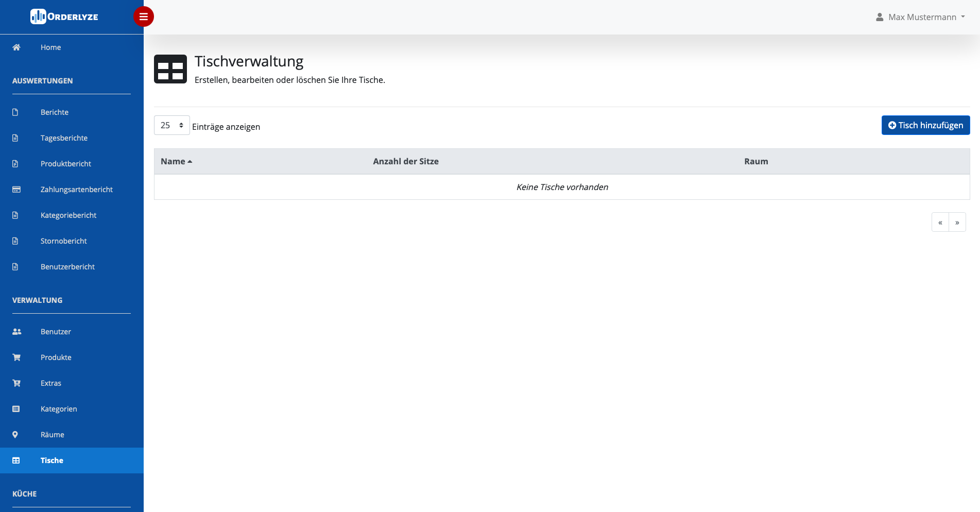Screen dimensions: 980x512
Task: Click the Berichte document icon
Action: click(x=15, y=112)
